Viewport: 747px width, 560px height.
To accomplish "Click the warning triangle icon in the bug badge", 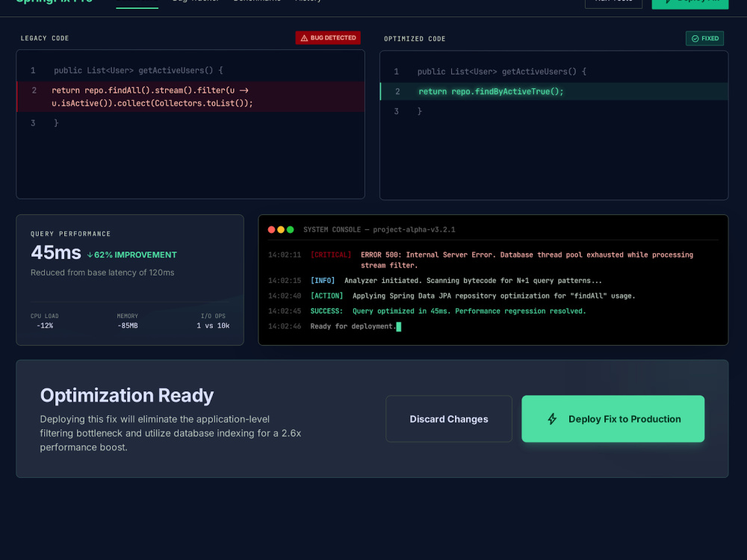I will [x=304, y=38].
